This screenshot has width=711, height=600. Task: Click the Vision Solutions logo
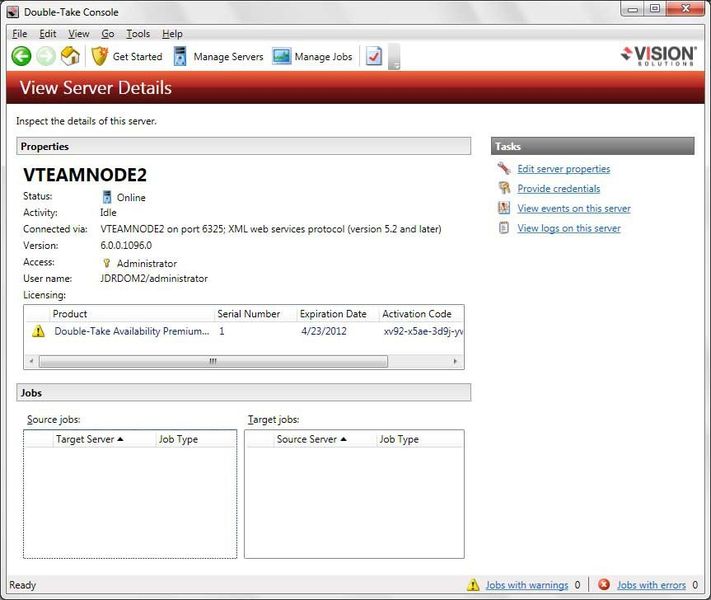pos(658,55)
